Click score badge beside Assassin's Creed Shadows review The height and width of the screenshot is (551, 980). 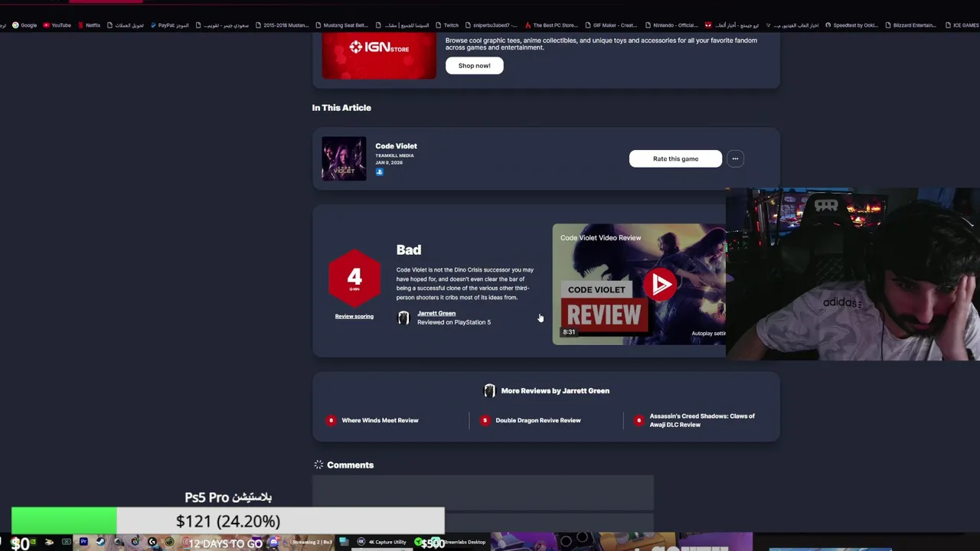click(639, 420)
